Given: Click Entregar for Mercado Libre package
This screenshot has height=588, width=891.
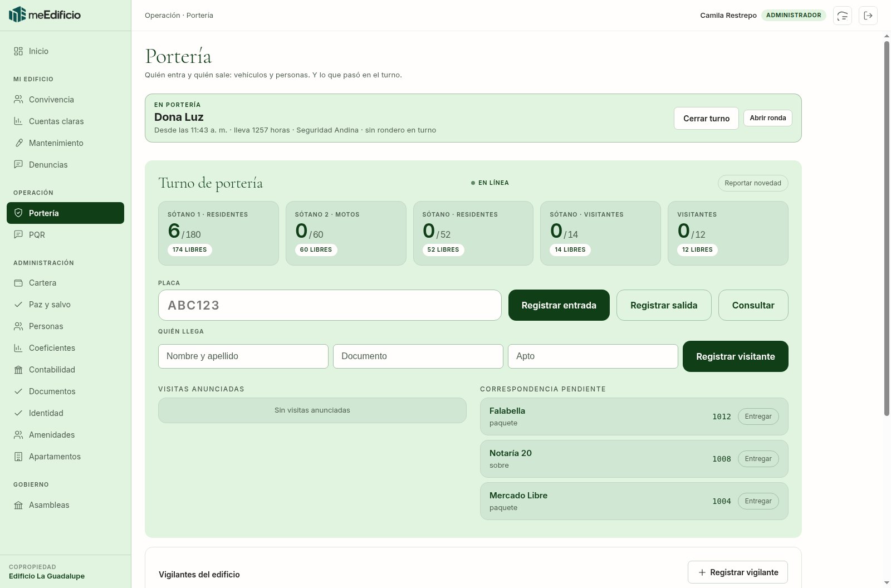Looking at the screenshot, I should [x=758, y=501].
